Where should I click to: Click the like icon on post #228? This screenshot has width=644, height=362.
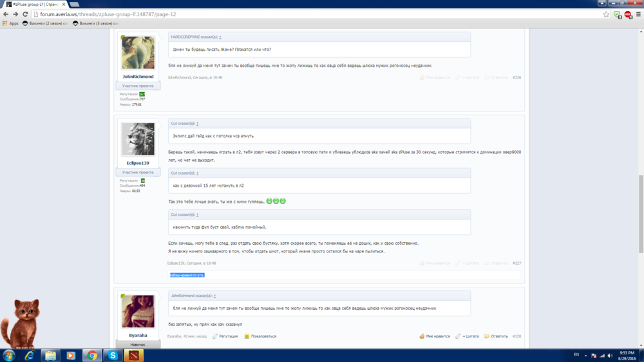tap(422, 336)
